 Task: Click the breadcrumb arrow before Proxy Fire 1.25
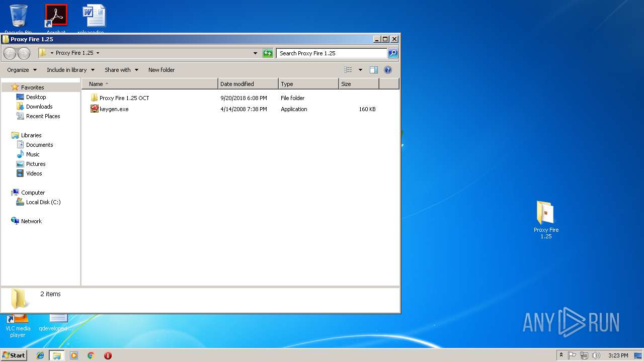pyautogui.click(x=52, y=53)
